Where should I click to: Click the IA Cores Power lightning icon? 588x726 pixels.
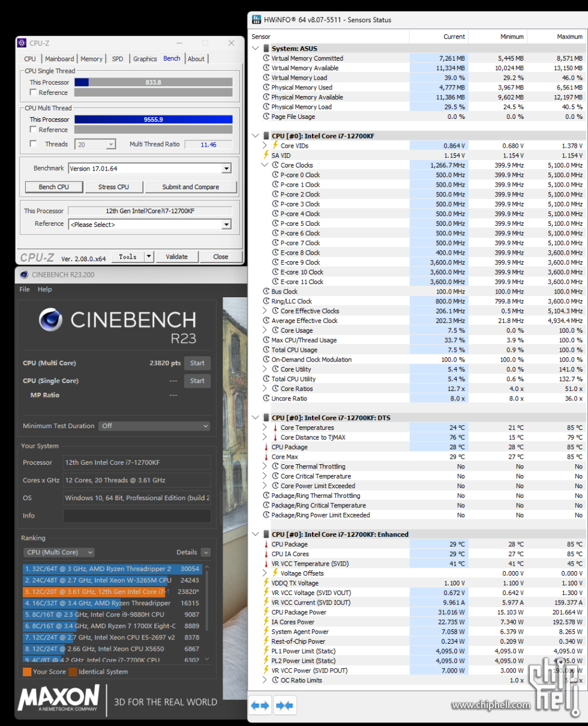(266, 622)
